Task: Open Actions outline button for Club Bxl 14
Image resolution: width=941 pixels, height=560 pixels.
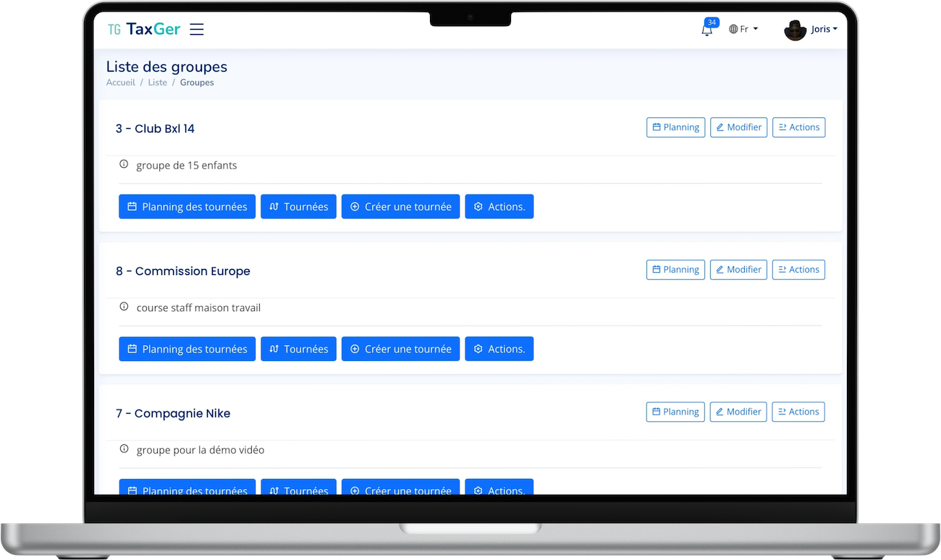Action: (798, 127)
